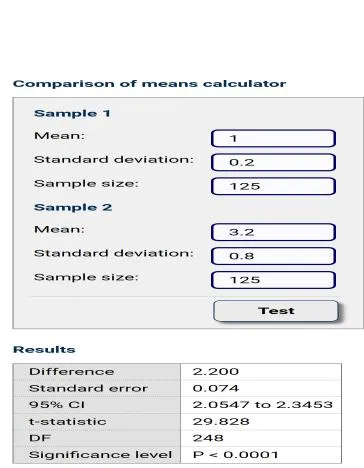Click the Results heading
This screenshot has height=468, width=364.
(x=44, y=349)
